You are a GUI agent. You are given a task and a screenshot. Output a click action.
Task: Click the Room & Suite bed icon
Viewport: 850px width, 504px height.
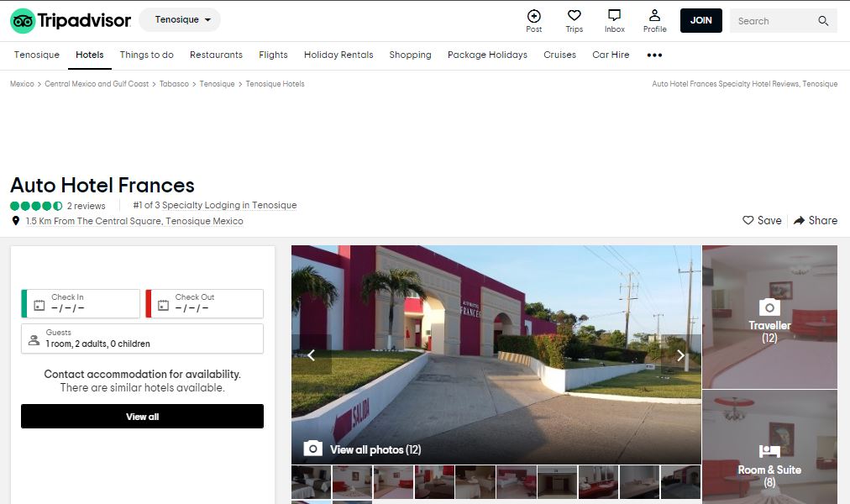tap(769, 451)
